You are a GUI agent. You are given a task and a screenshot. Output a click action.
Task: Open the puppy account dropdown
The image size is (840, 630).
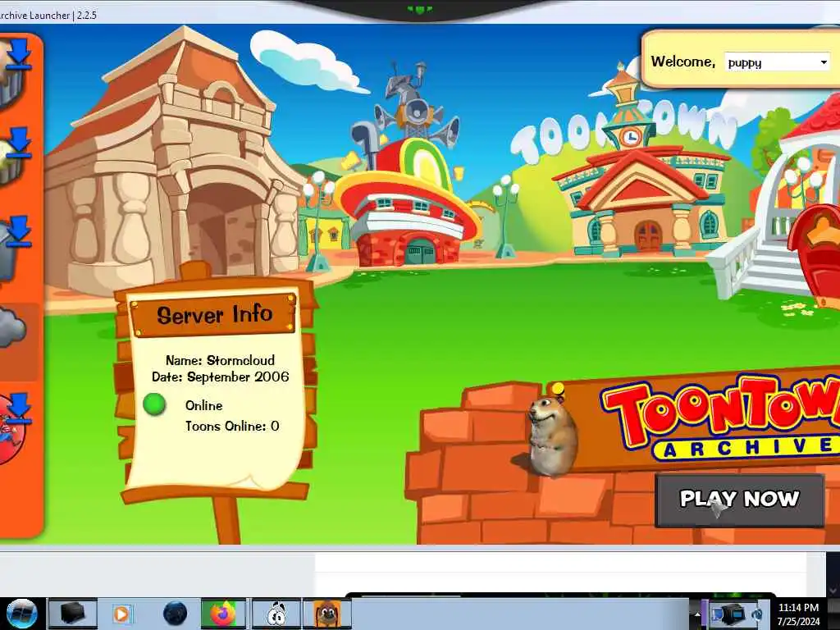[778, 62]
